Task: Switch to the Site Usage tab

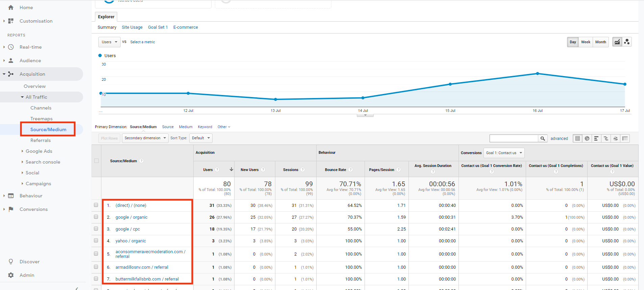Action: pyautogui.click(x=132, y=27)
